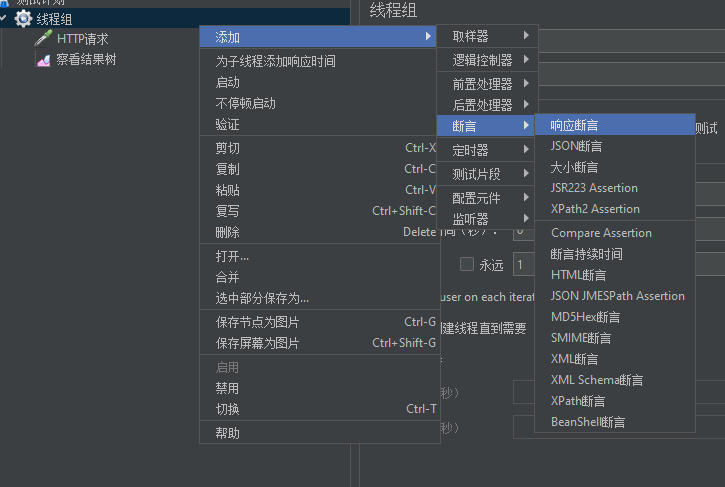Click 启动 in the context menu
Image resolution: width=725 pixels, height=487 pixels.
coord(318,82)
